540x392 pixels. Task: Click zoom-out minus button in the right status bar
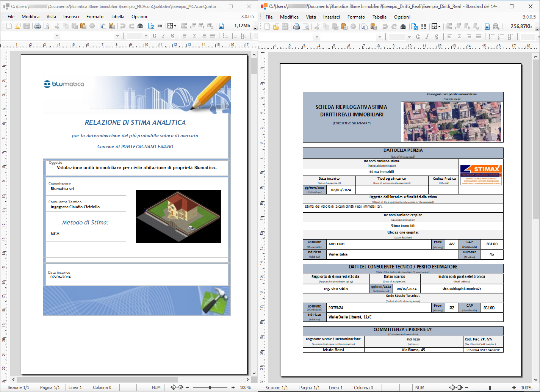pos(466,387)
